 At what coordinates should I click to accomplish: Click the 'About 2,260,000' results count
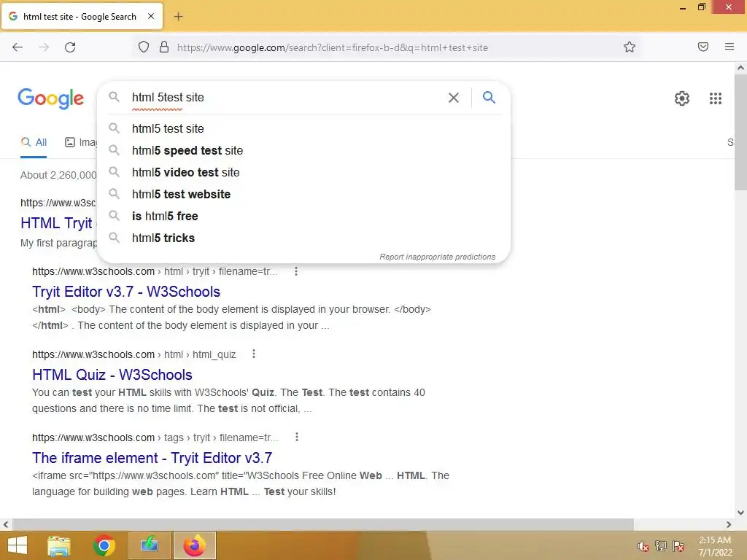(58, 175)
